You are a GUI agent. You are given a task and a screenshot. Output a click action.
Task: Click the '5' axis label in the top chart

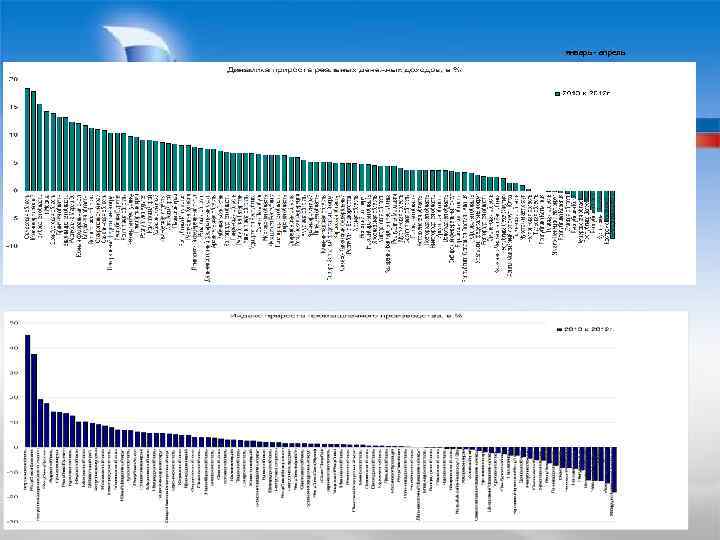pyautogui.click(x=15, y=163)
